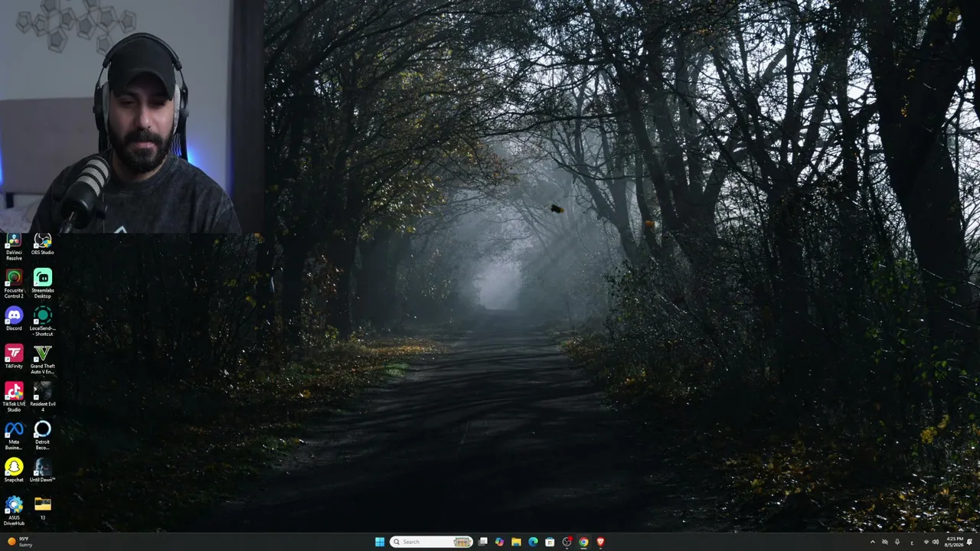Screen dimensions: 980x551
Task: Select the folder named 13
Action: (x=43, y=509)
